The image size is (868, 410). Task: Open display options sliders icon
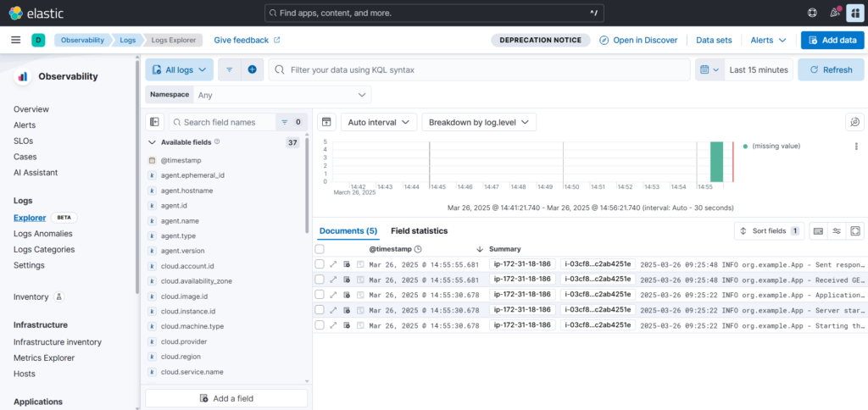pyautogui.click(x=837, y=230)
